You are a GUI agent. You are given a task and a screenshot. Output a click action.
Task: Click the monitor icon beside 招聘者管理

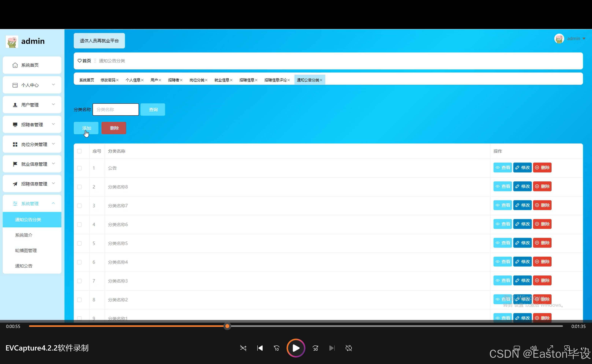click(15, 125)
